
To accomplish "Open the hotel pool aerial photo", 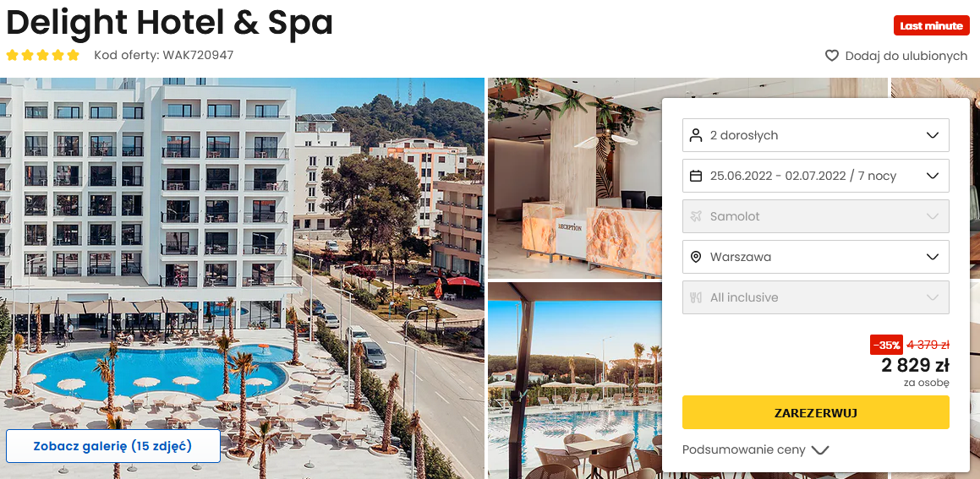I will pyautogui.click(x=242, y=279).
